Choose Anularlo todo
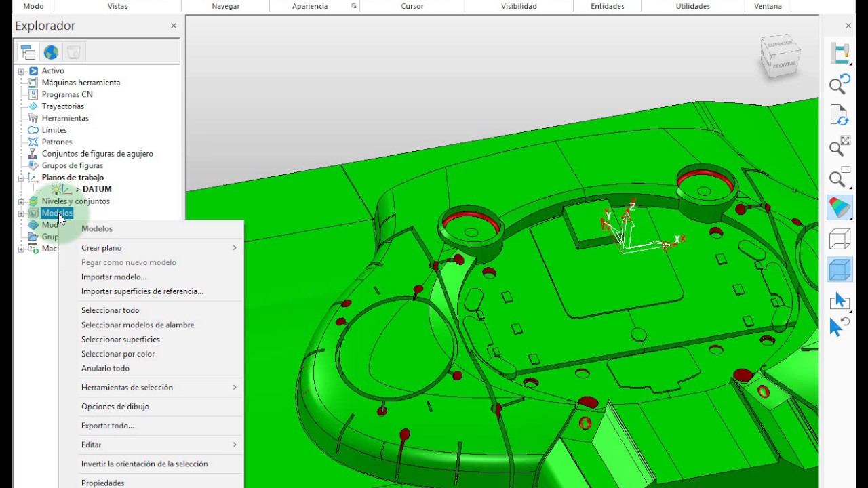This screenshot has height=488, width=868. (105, 368)
